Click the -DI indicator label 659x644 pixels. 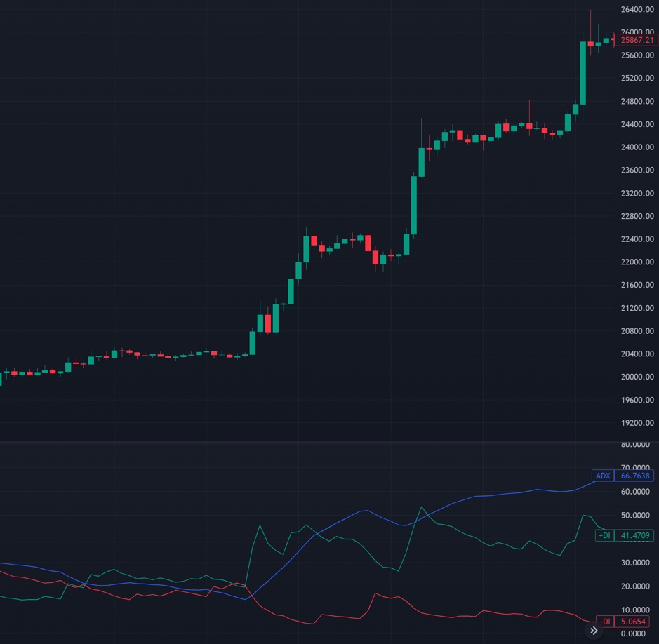[605, 622]
